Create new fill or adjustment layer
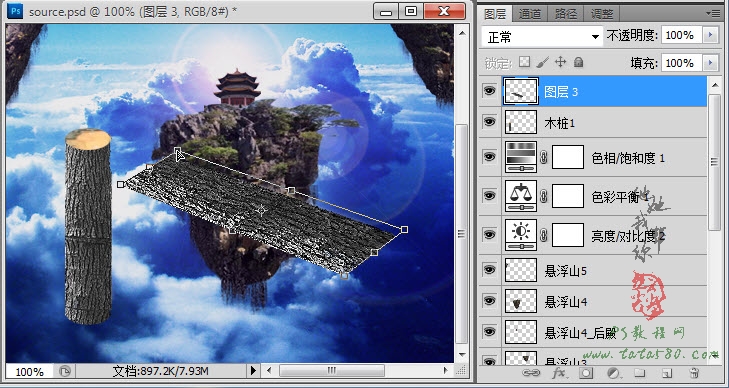The image size is (729, 388). click(613, 373)
